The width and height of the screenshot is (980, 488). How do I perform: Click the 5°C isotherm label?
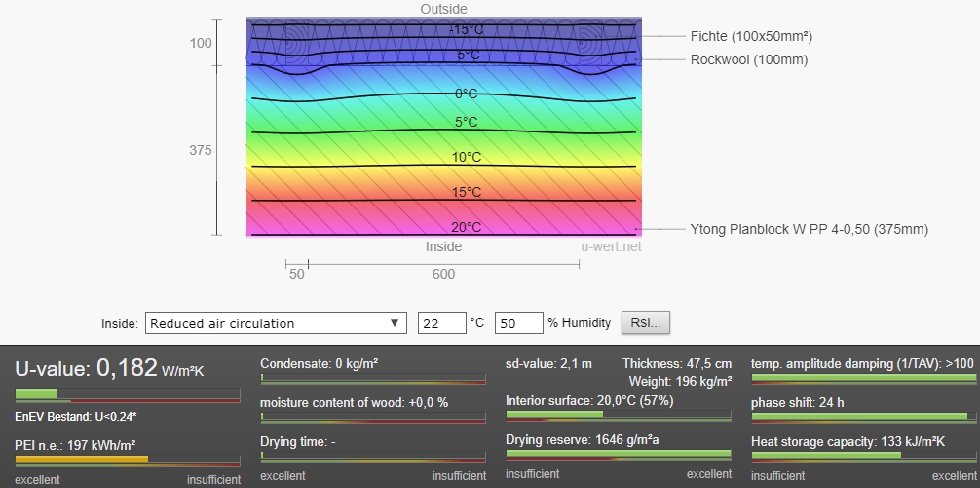pos(467,123)
